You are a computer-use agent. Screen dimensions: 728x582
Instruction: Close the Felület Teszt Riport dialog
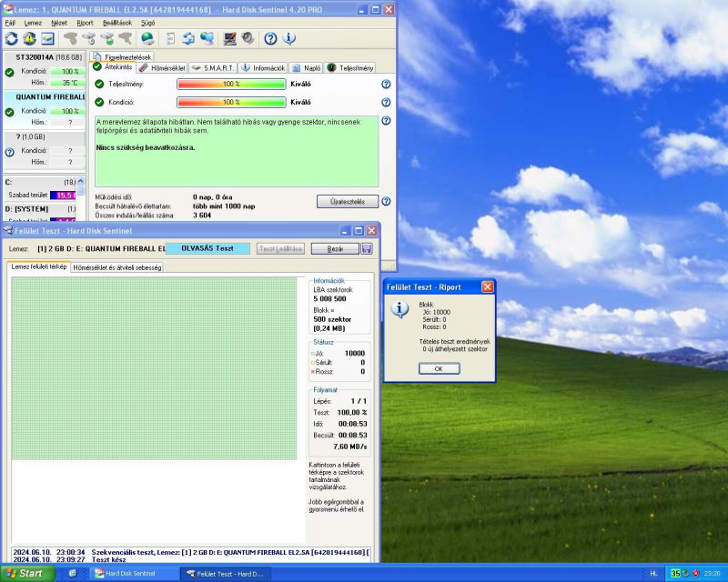point(487,287)
